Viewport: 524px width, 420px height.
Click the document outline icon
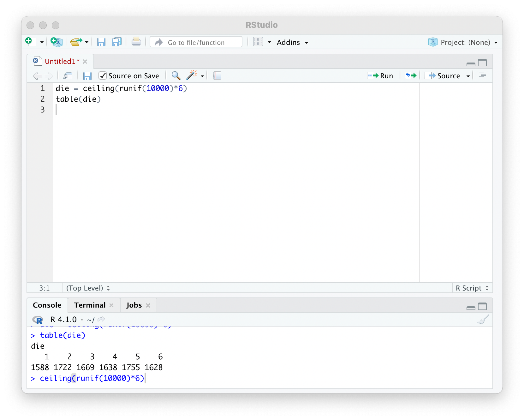pyautogui.click(x=483, y=75)
